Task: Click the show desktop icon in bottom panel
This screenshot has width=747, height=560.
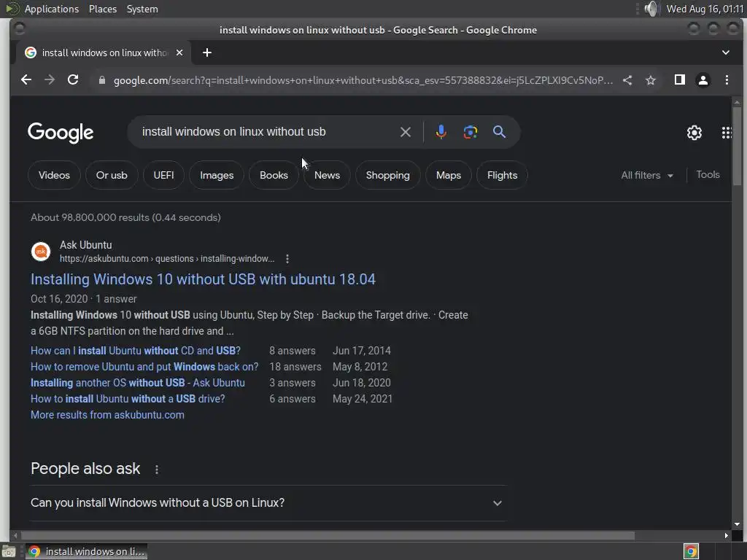Action: pos(9,551)
